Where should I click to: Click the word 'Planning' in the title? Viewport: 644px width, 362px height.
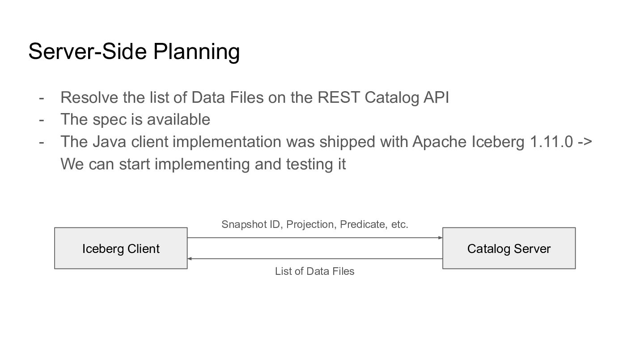pos(197,52)
